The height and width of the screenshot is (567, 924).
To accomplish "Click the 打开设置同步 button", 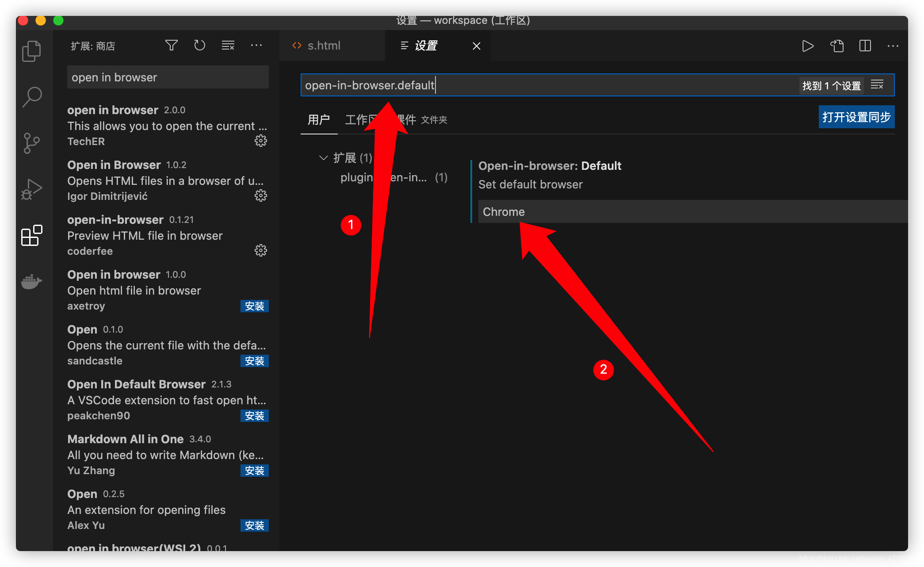I will click(856, 117).
